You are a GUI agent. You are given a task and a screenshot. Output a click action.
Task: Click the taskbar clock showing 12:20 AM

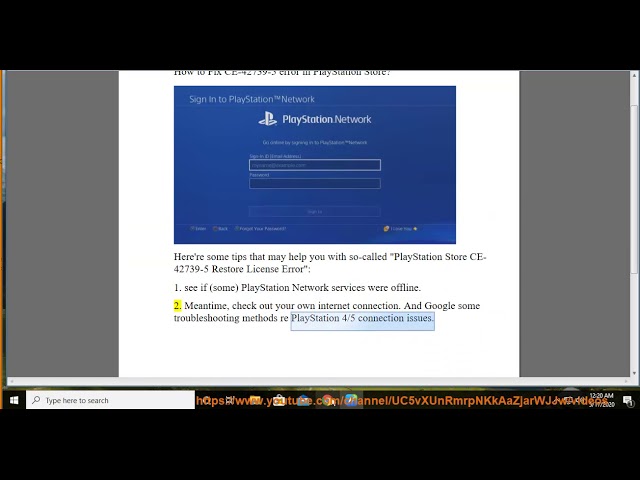[602, 400]
